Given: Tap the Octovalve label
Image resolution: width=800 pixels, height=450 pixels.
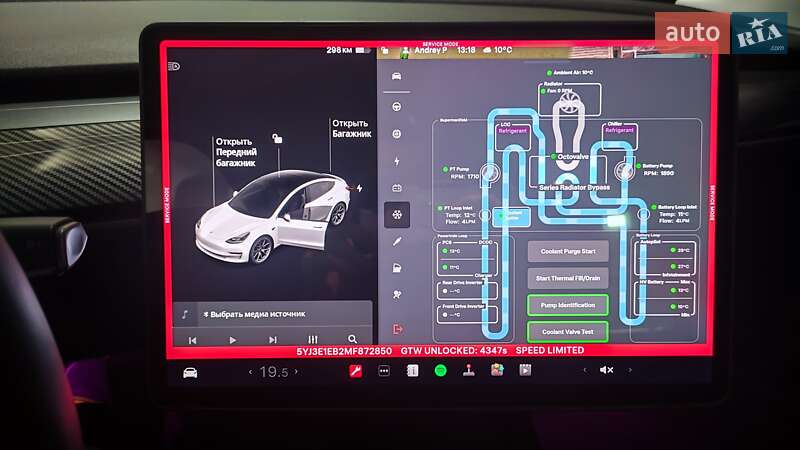Looking at the screenshot, I should (573, 157).
